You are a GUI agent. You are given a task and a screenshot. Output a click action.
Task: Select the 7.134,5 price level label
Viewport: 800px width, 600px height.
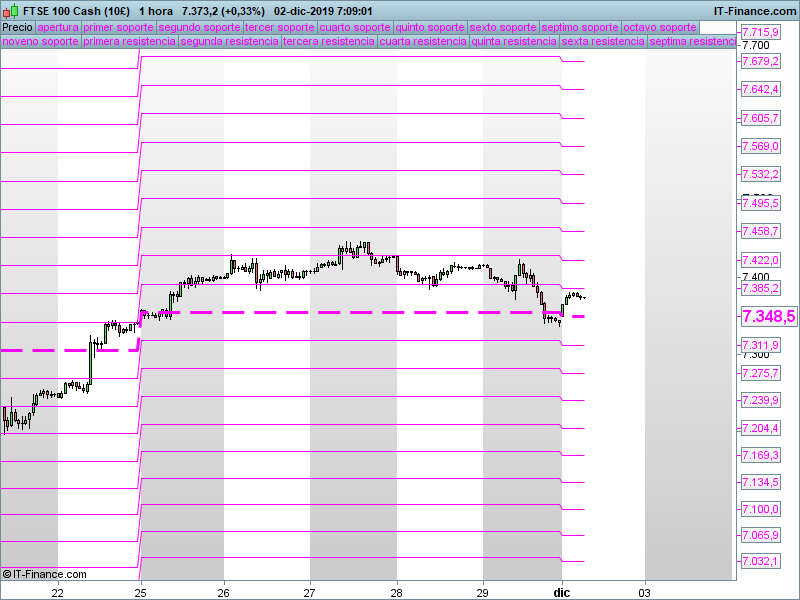[760, 482]
